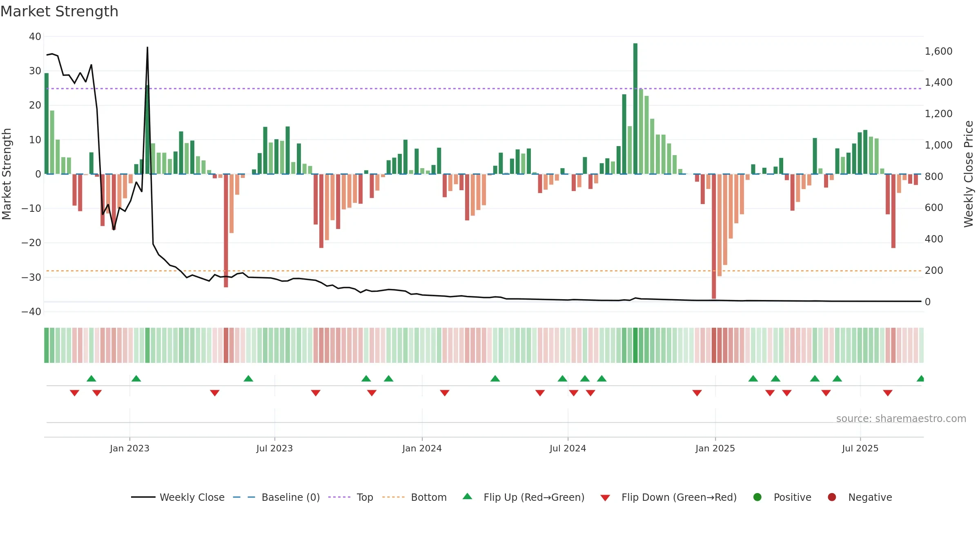Click the first red flip-down marker in late 2022
The width and height of the screenshot is (980, 551).
click(x=74, y=393)
